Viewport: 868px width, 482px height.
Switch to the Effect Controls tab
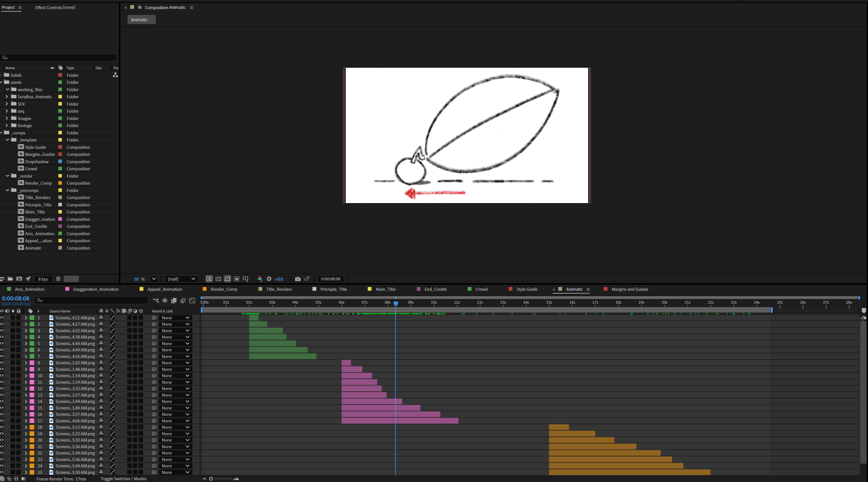55,7
